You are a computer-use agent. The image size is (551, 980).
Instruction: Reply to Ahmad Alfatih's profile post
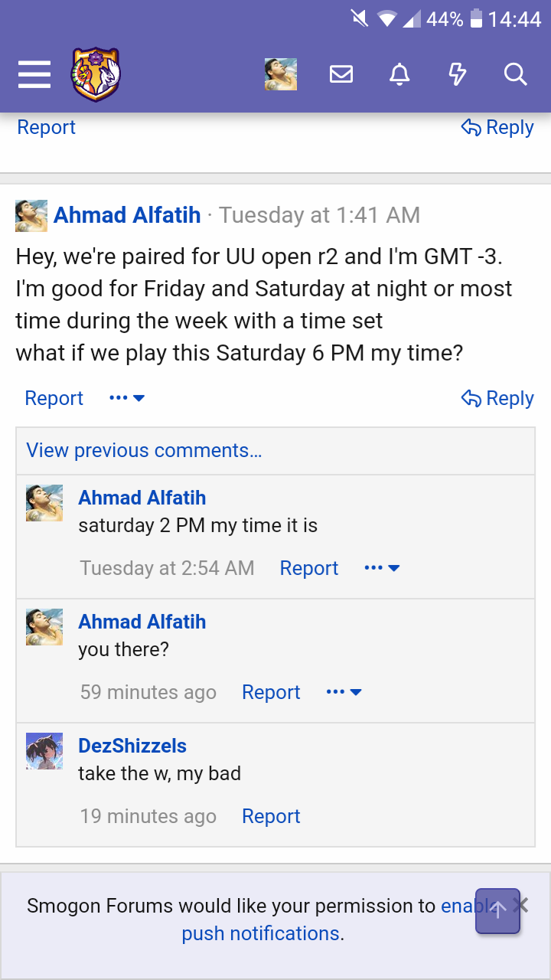click(497, 398)
